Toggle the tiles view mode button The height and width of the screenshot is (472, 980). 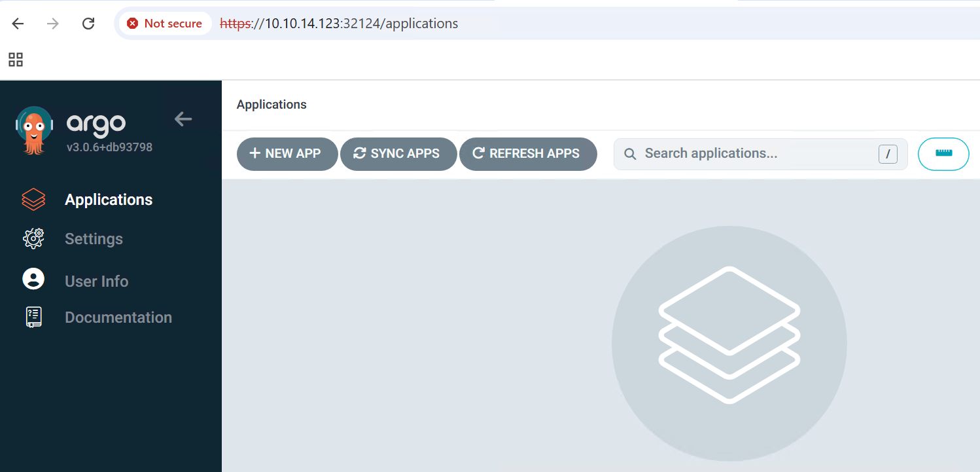click(943, 154)
